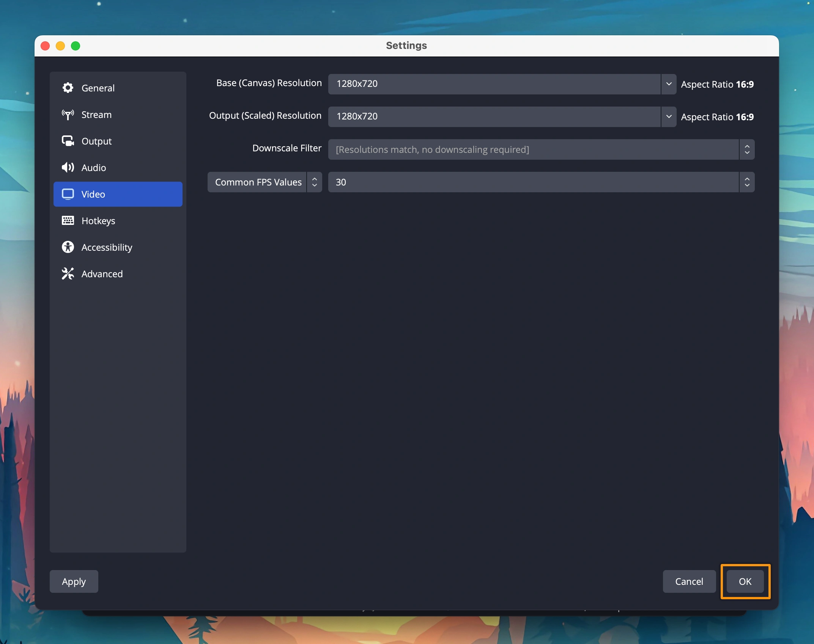
Task: Click the Advanced tools icon
Action: coord(68,274)
